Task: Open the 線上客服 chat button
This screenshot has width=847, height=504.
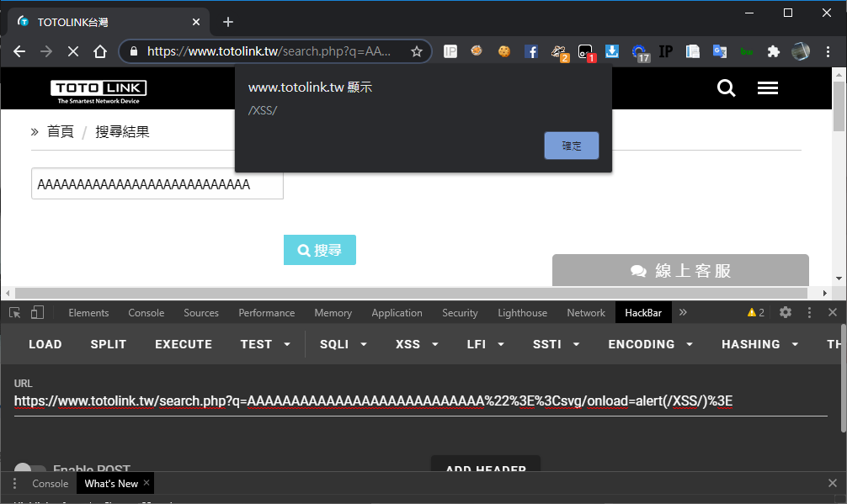Action: [x=680, y=270]
